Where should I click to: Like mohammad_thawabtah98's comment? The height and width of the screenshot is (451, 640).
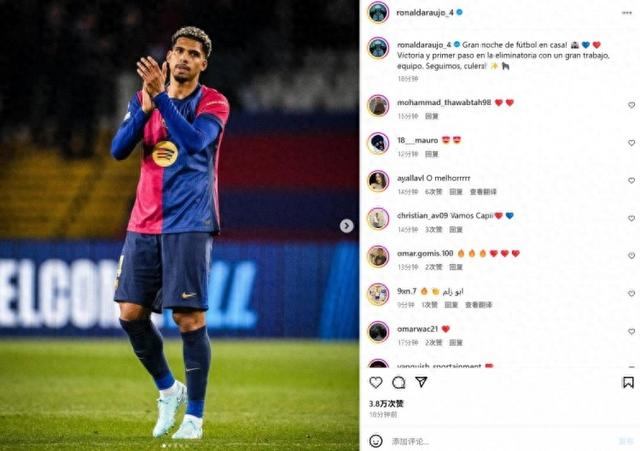coord(631,105)
